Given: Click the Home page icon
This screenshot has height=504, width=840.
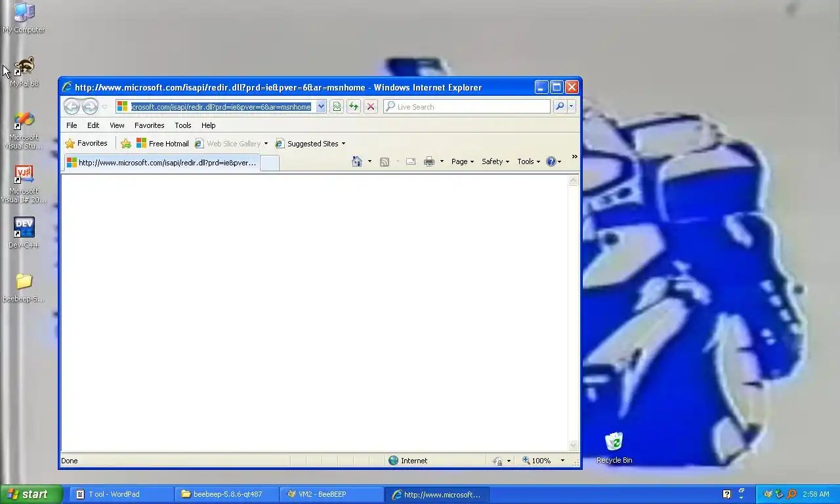Looking at the screenshot, I should 356,161.
